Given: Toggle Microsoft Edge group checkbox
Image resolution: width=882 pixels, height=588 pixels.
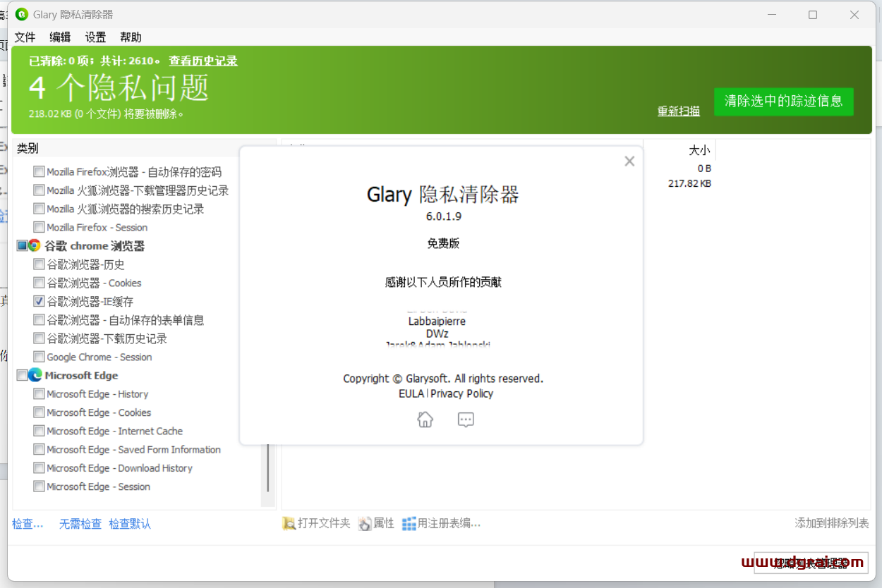Looking at the screenshot, I should click(x=22, y=375).
